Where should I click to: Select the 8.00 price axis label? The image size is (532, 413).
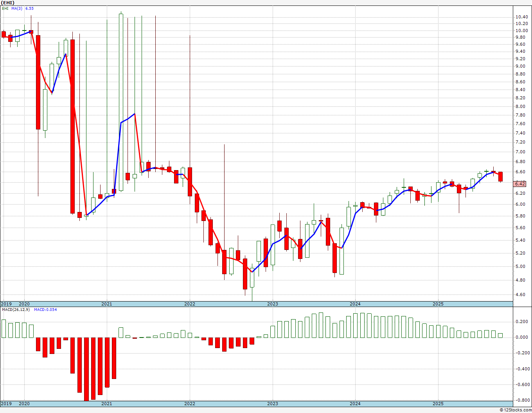(x=521, y=106)
